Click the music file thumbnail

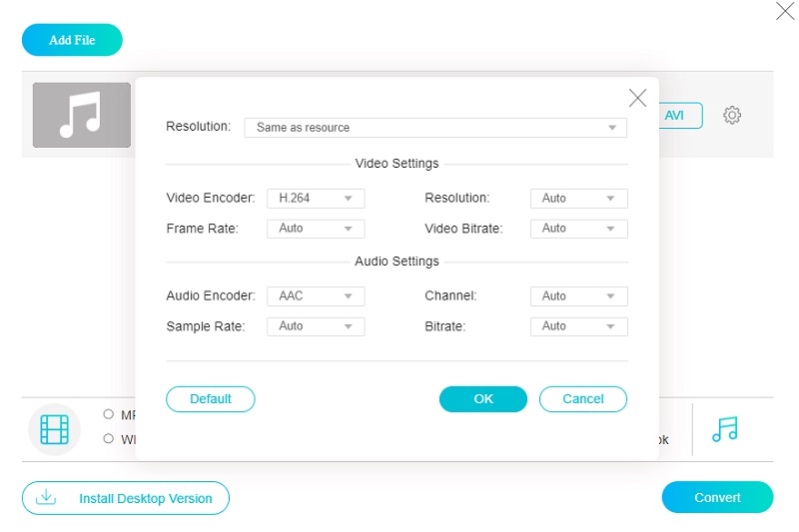(x=82, y=115)
